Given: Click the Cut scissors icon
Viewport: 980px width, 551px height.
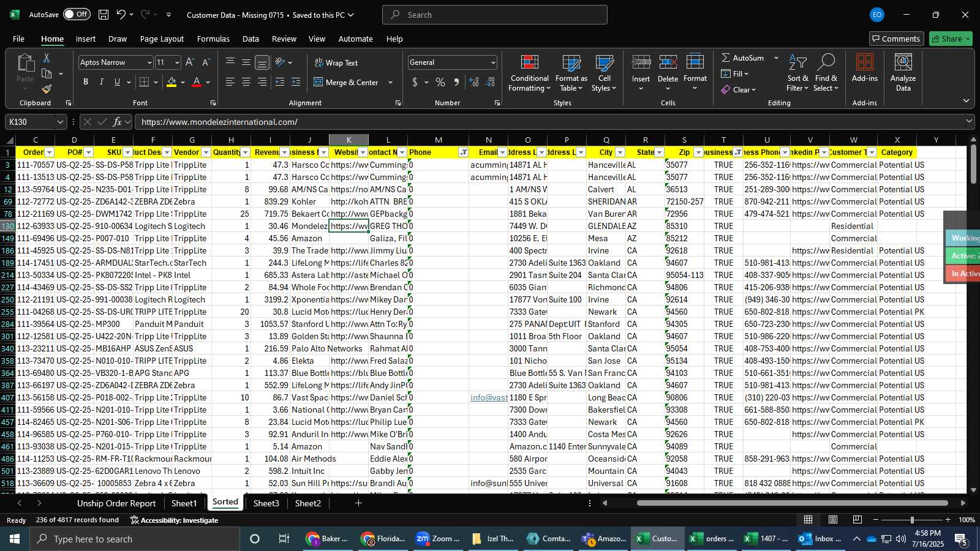Looking at the screenshot, I should (47, 58).
